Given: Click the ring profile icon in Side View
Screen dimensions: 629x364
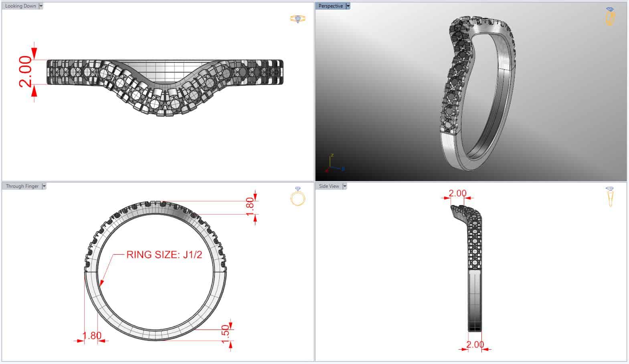Looking at the screenshot, I should 610,197.
